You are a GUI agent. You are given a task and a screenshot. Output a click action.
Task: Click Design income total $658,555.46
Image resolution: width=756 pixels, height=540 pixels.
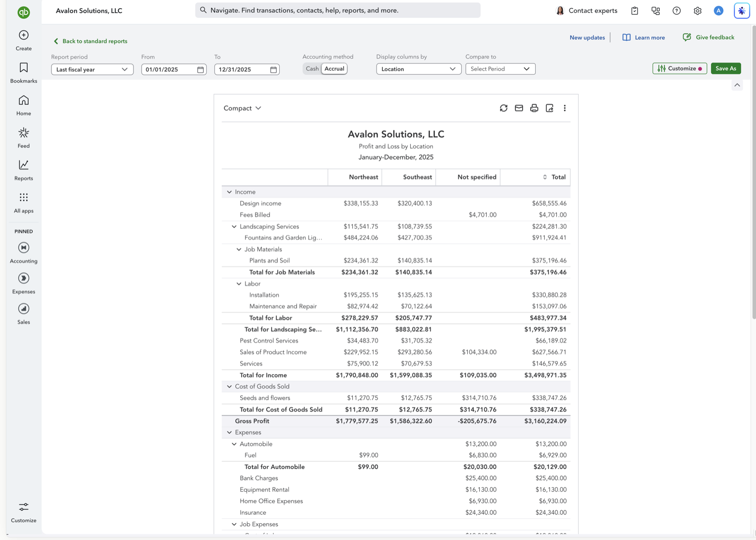pyautogui.click(x=549, y=203)
